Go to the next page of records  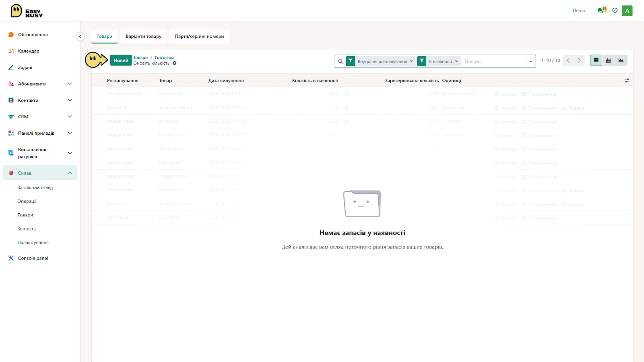(x=579, y=60)
